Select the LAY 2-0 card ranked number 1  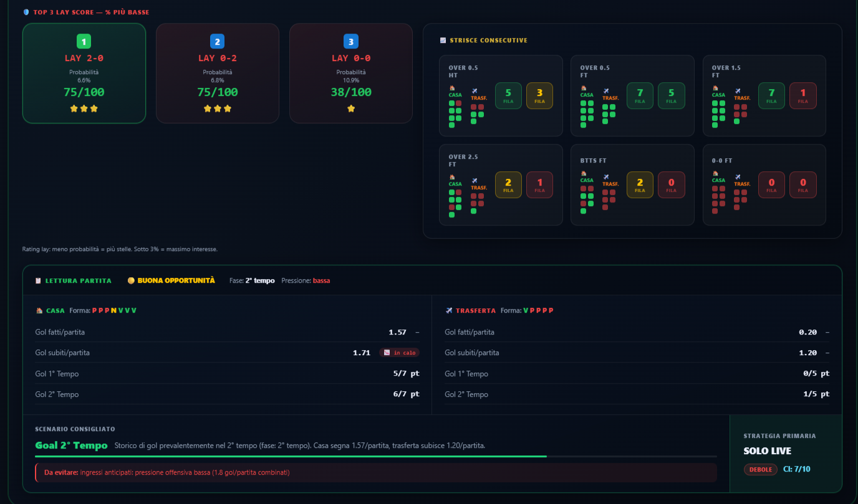84,74
